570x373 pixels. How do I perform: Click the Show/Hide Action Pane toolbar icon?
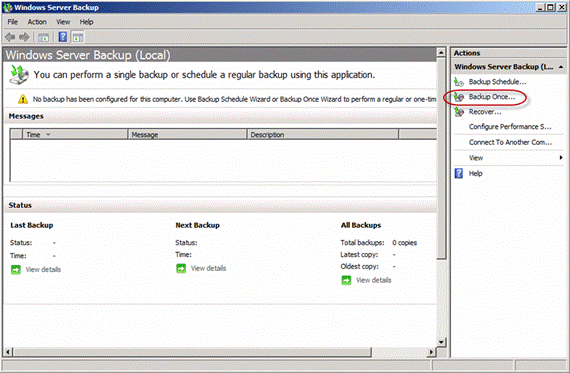(77, 37)
